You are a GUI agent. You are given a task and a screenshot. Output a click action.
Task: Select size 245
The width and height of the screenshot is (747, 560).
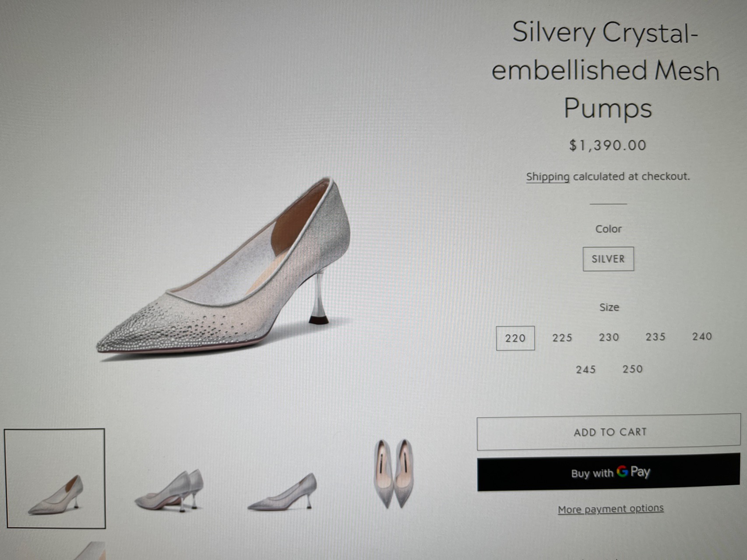tap(586, 370)
